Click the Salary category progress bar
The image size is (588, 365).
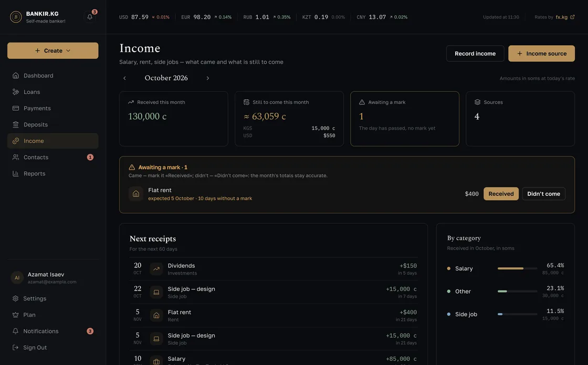(x=517, y=268)
